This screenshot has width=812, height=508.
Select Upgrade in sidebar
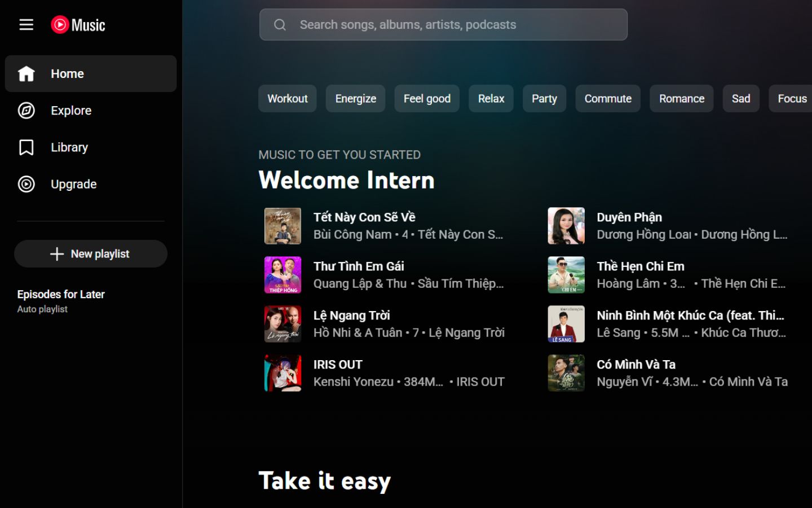pos(91,184)
